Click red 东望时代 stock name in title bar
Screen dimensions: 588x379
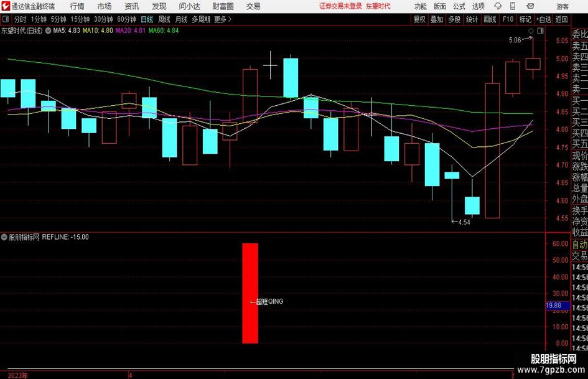(378, 6)
